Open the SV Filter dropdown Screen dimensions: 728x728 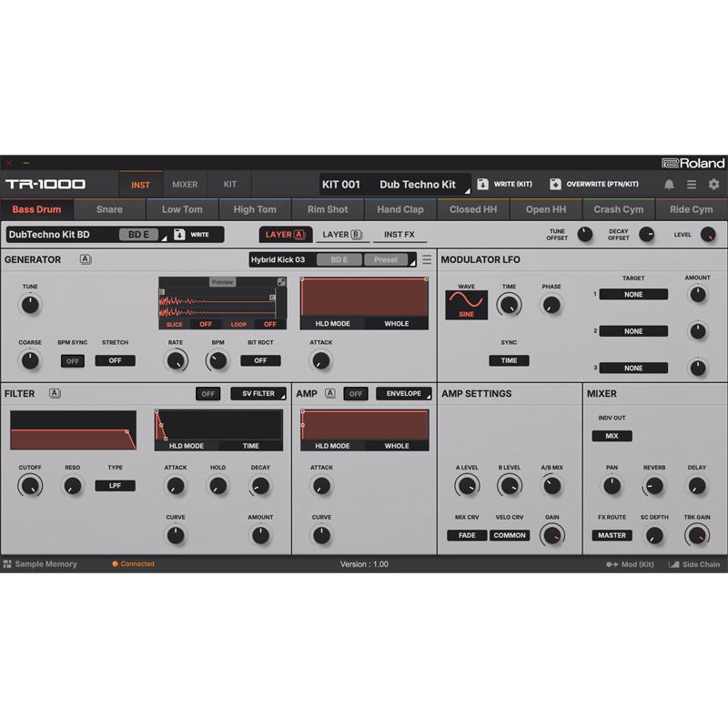coord(258,394)
